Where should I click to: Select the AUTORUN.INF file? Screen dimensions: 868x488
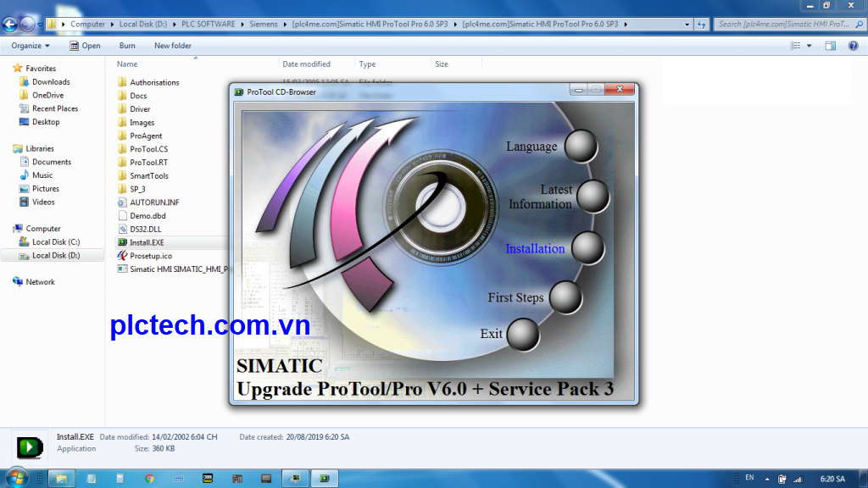pos(148,202)
